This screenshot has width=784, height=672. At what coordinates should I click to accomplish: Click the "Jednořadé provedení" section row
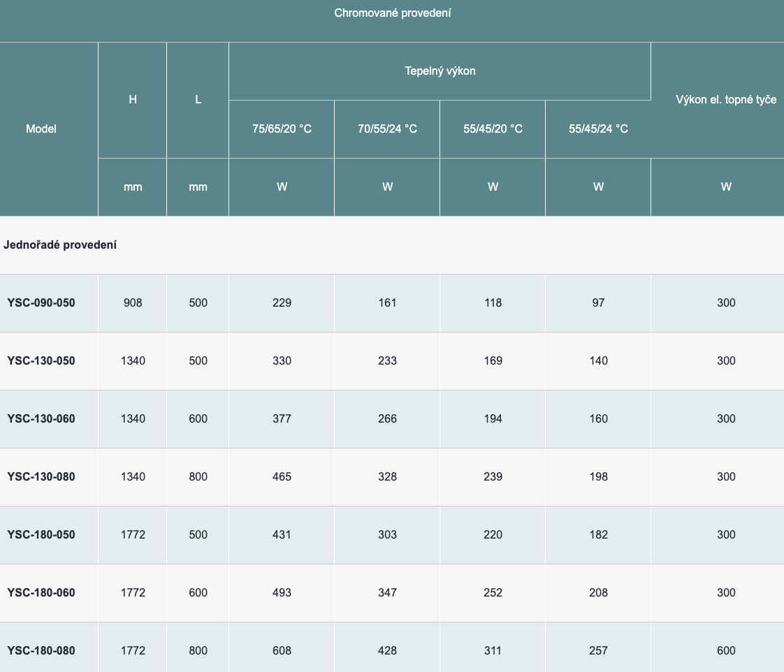tap(60, 244)
